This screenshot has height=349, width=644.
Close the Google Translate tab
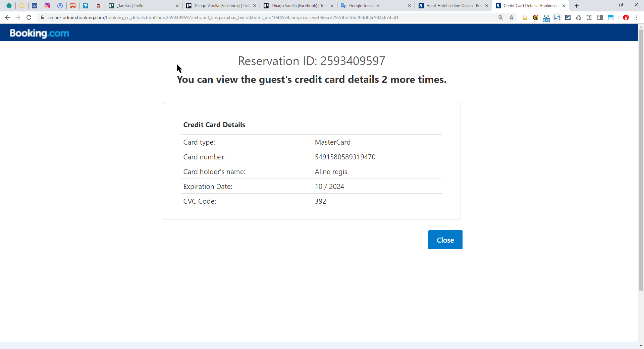(410, 6)
